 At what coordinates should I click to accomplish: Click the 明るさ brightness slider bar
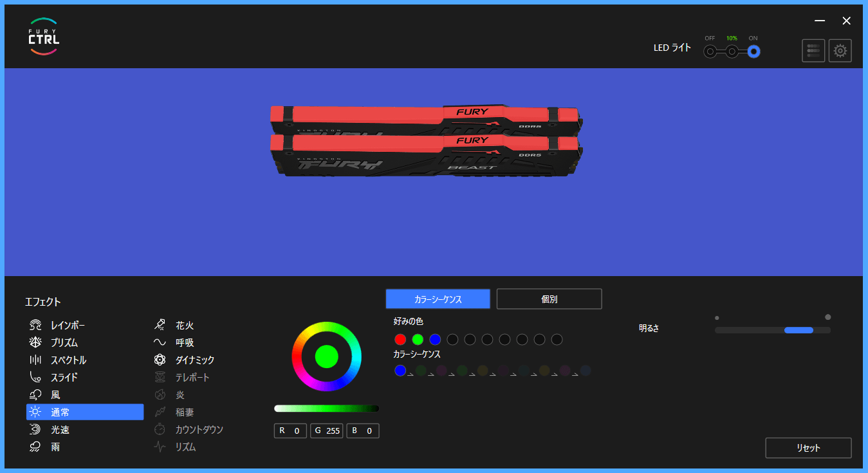[773, 330]
